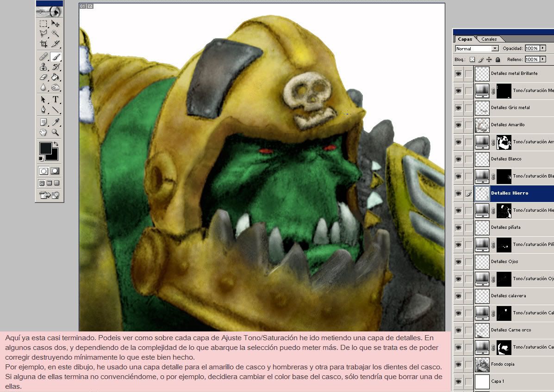Select the Blur tool
Viewport: 554px width, 392px height.
44,87
